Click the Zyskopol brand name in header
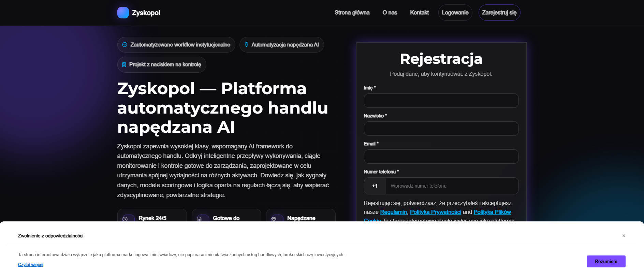 pos(146,13)
